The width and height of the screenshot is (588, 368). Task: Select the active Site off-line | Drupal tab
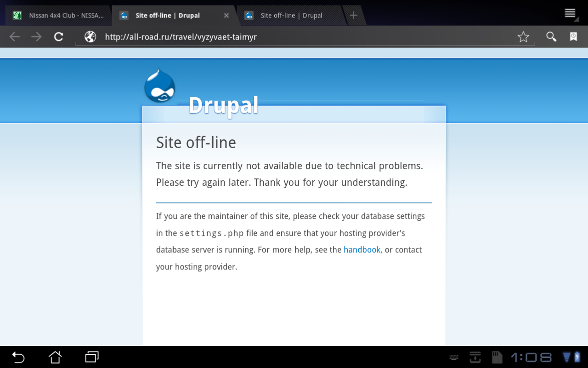tap(174, 15)
